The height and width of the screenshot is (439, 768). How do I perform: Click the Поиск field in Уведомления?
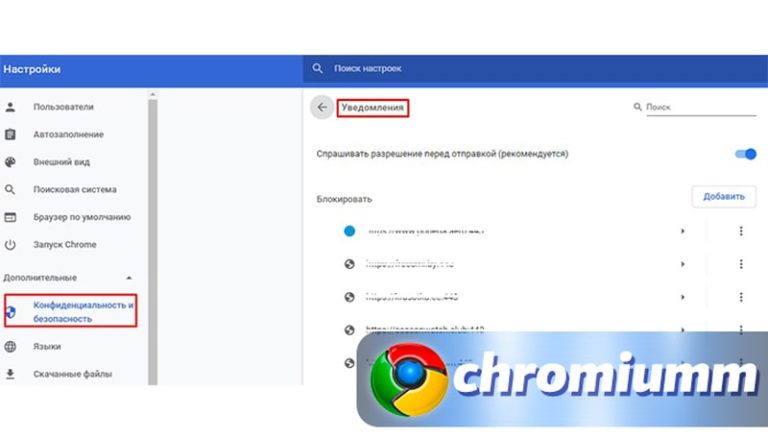tap(700, 107)
